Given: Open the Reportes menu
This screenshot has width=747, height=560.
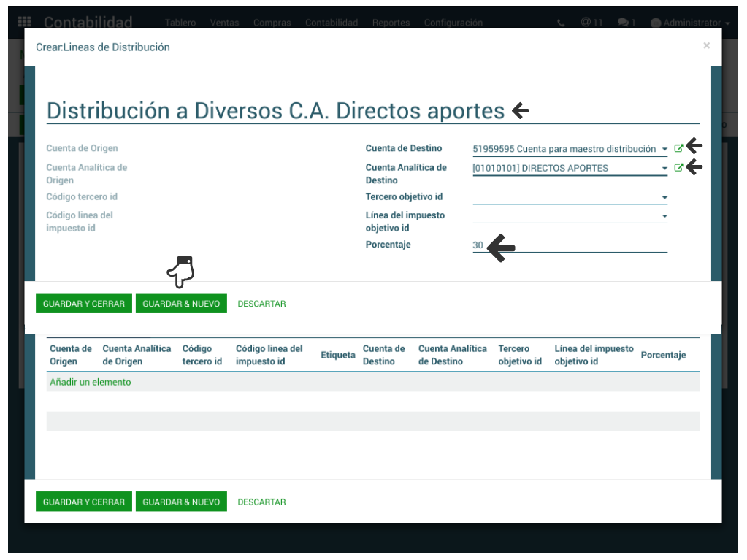Looking at the screenshot, I should click(x=391, y=23).
